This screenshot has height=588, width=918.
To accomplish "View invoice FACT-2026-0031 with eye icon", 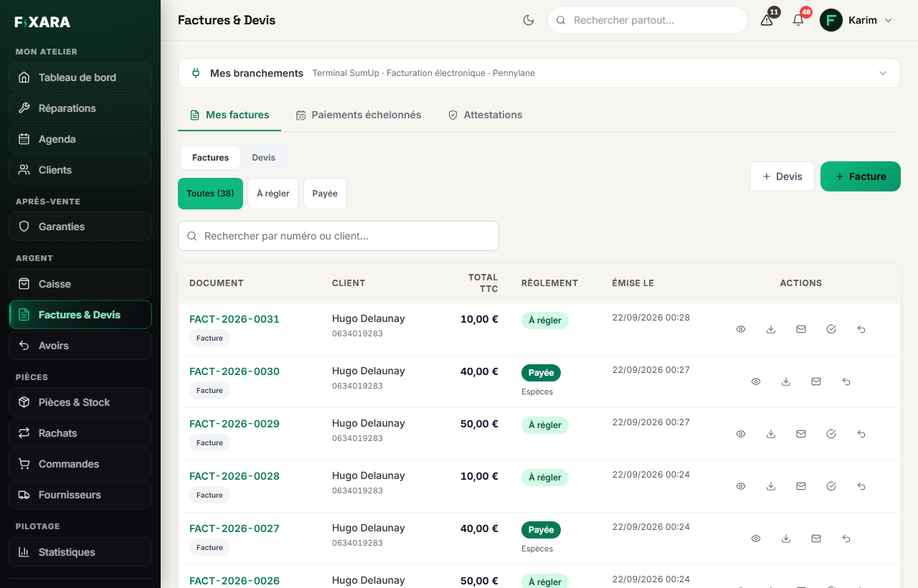I will point(741,329).
